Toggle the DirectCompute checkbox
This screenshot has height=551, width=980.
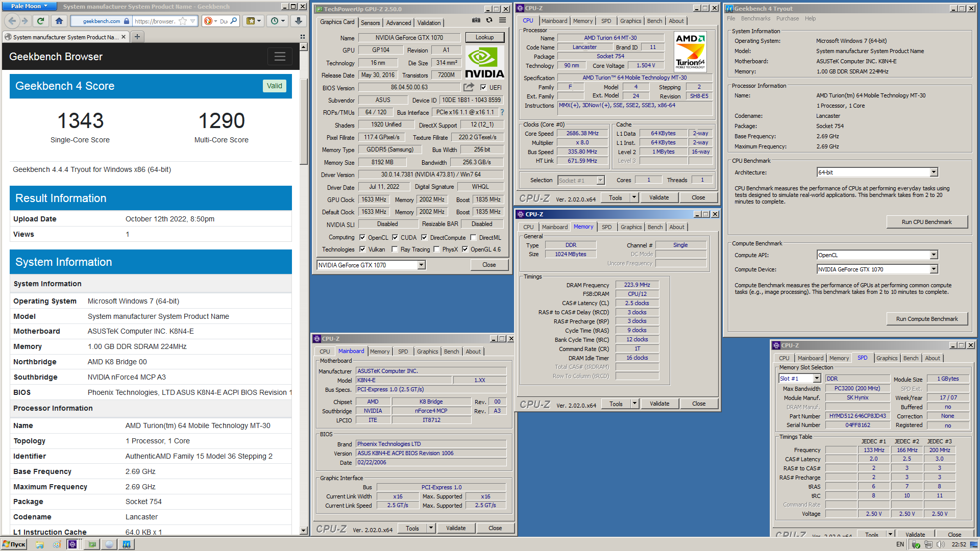tap(424, 237)
